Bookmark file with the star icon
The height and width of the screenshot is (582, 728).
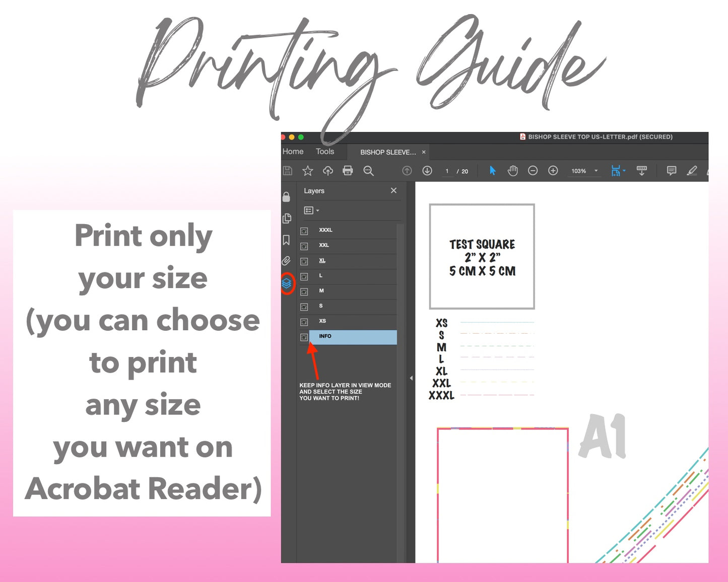tap(307, 171)
